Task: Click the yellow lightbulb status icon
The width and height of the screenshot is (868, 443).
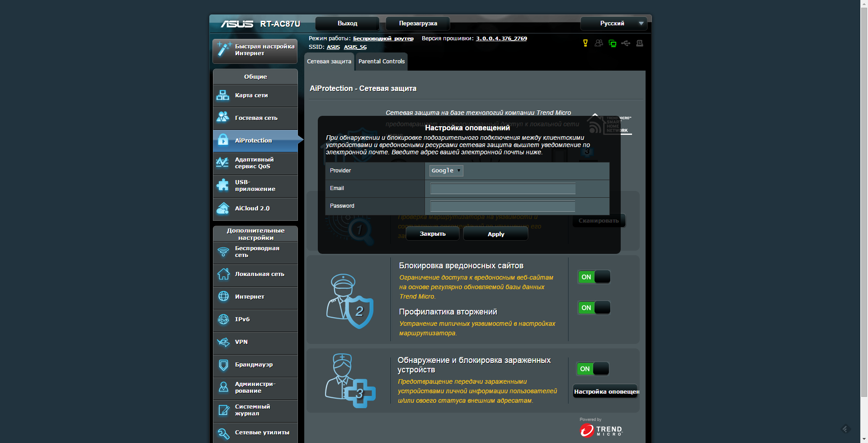Action: [585, 43]
